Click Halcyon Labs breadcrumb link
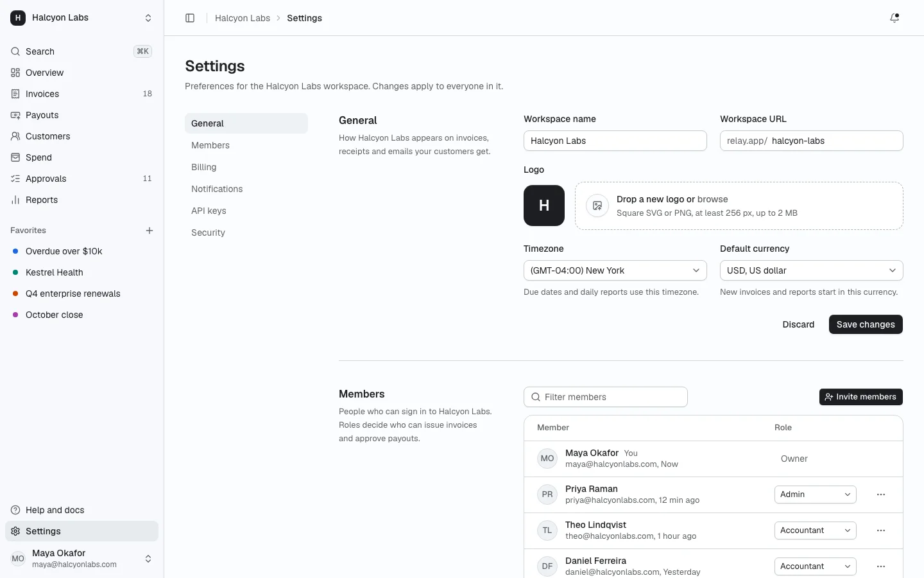The image size is (924, 578). 243,18
